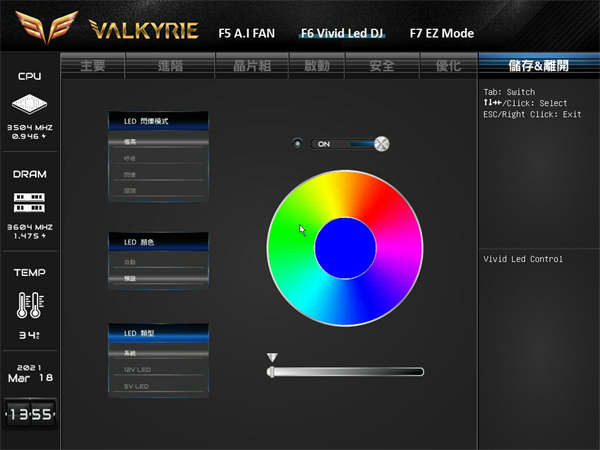Click the CPU 3504 MHZ reading
This screenshot has width=600, height=450.
click(30, 127)
